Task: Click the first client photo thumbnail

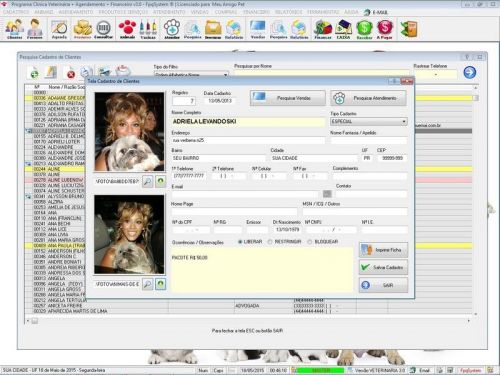Action: point(129,132)
